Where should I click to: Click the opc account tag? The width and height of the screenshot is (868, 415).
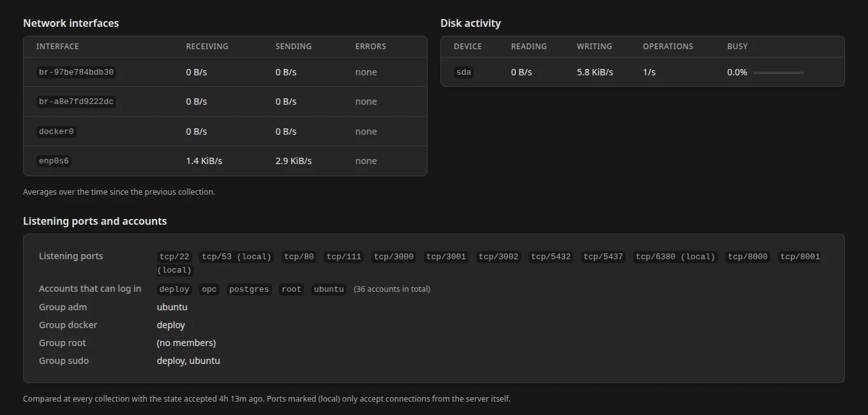coord(209,289)
